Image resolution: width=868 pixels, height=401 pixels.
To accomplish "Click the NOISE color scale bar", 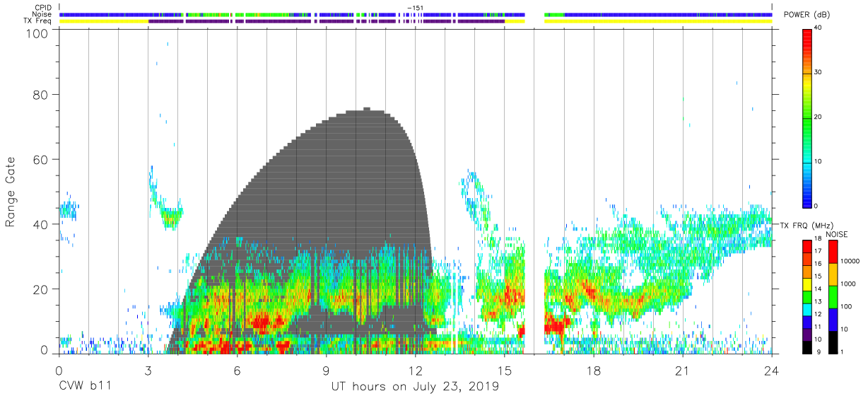I will tap(833, 296).
